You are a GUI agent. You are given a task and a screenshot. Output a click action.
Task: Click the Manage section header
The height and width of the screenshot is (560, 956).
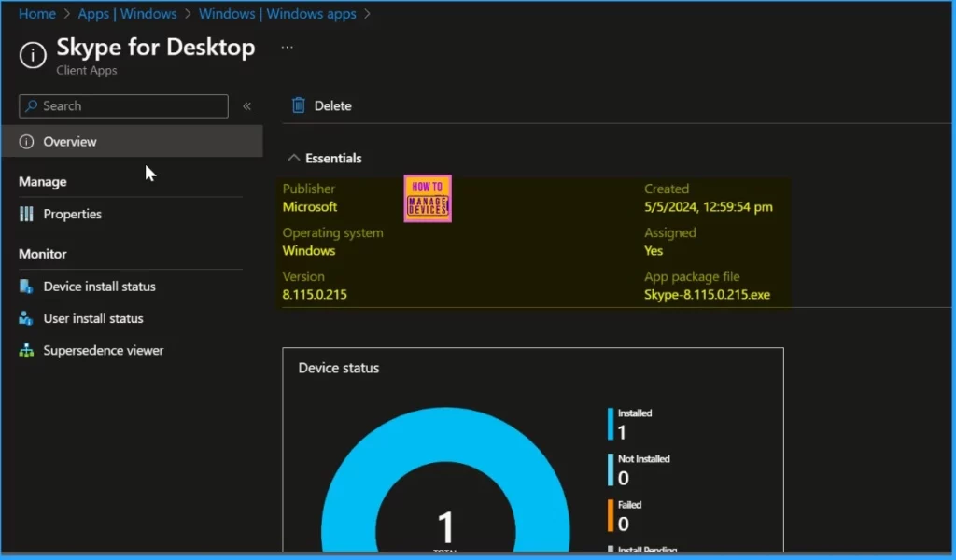[x=43, y=182]
